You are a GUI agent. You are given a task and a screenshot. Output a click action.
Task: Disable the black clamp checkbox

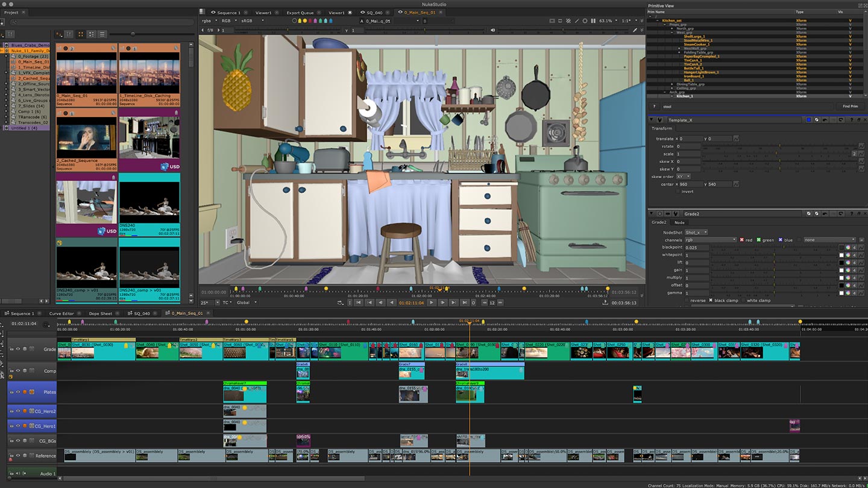tap(711, 300)
